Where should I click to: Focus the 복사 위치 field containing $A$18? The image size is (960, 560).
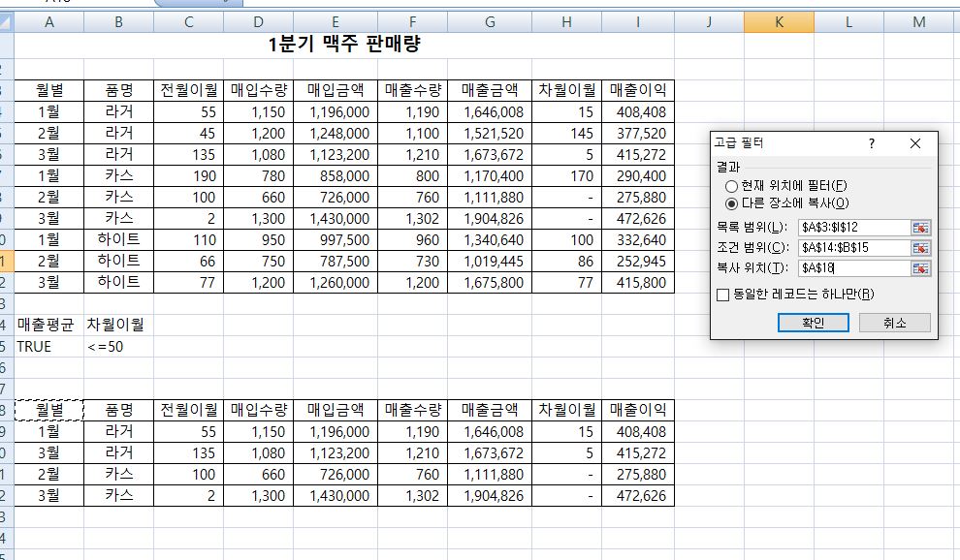coord(854,268)
